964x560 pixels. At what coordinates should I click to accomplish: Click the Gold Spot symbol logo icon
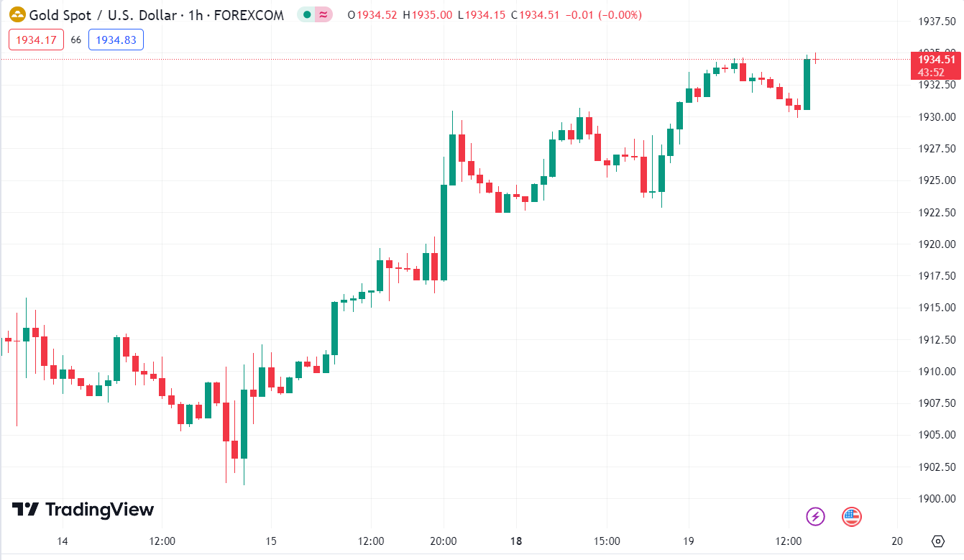(17, 14)
